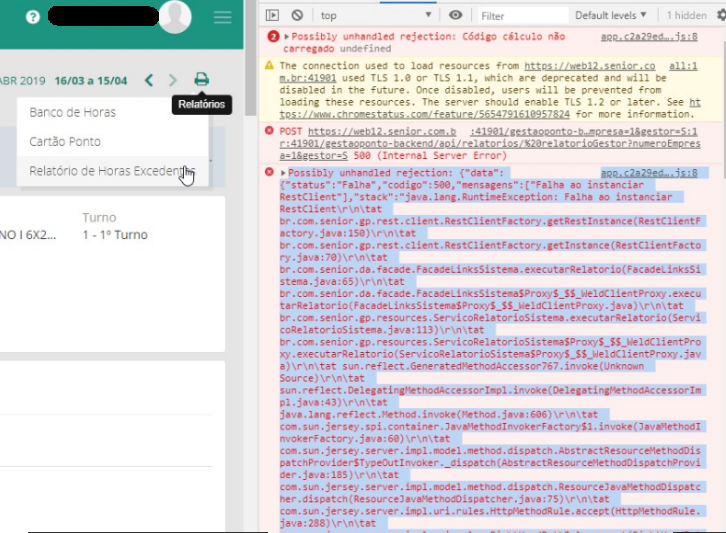This screenshot has width=726, height=533.
Task: Click the console Filter field
Action: point(520,15)
